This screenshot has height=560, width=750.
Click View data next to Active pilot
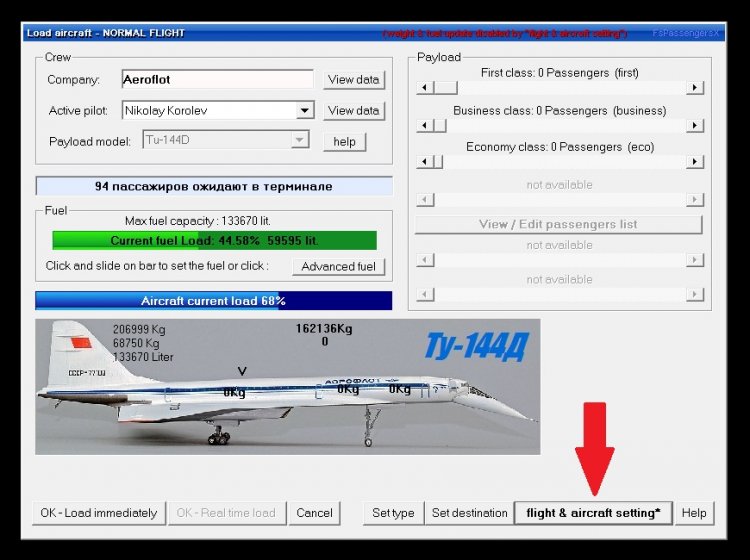[x=353, y=111]
